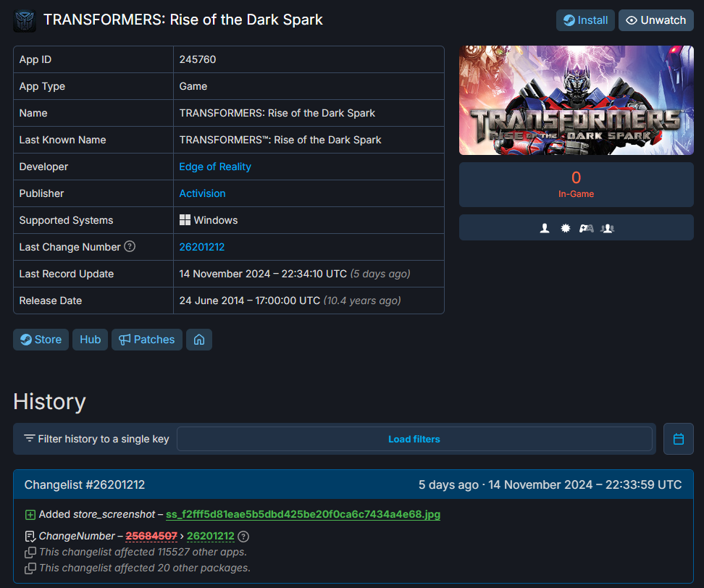Click the Transformers game banner image

[576, 100]
